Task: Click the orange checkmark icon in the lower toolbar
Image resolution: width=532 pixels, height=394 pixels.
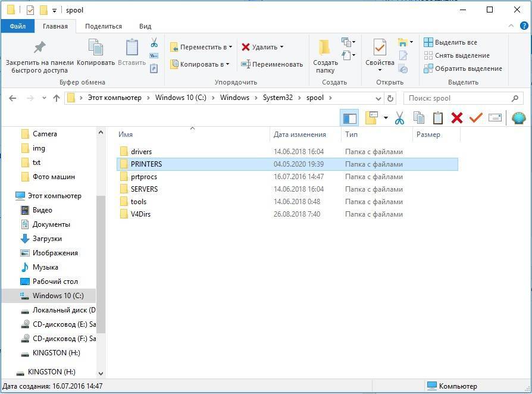Action: tap(475, 118)
